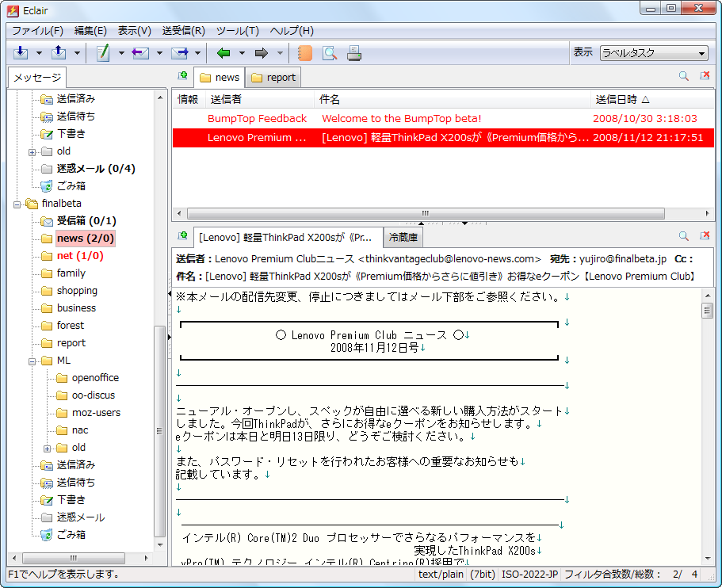Click the reply mail toolbar icon
Viewport: 722px width, 588px height.
(140, 53)
